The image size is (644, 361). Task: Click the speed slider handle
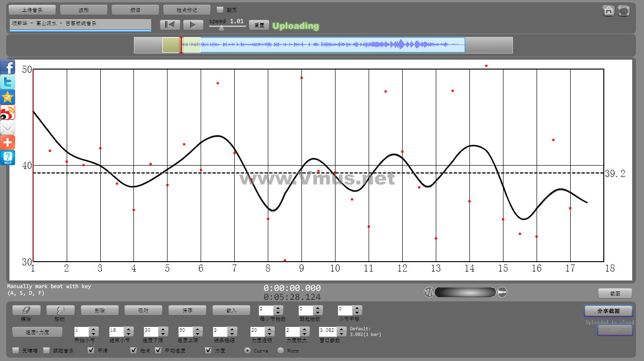tap(221, 28)
